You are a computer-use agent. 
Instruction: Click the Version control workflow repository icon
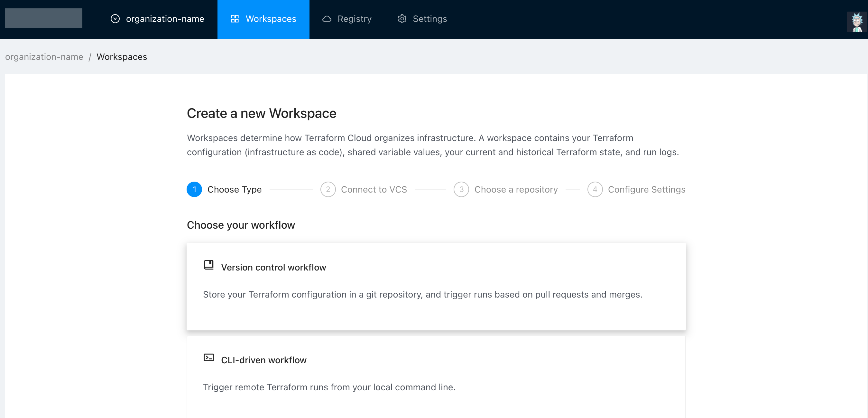pos(208,265)
